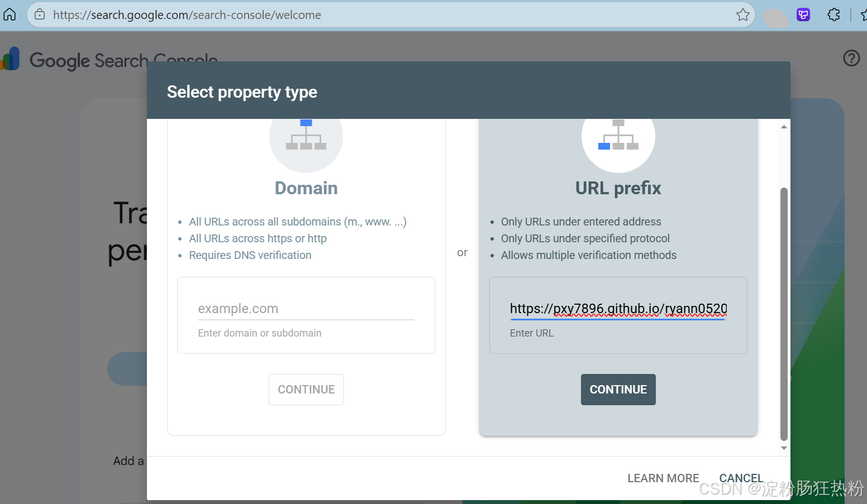
Task: Select the URL prefix heading
Action: tap(618, 188)
